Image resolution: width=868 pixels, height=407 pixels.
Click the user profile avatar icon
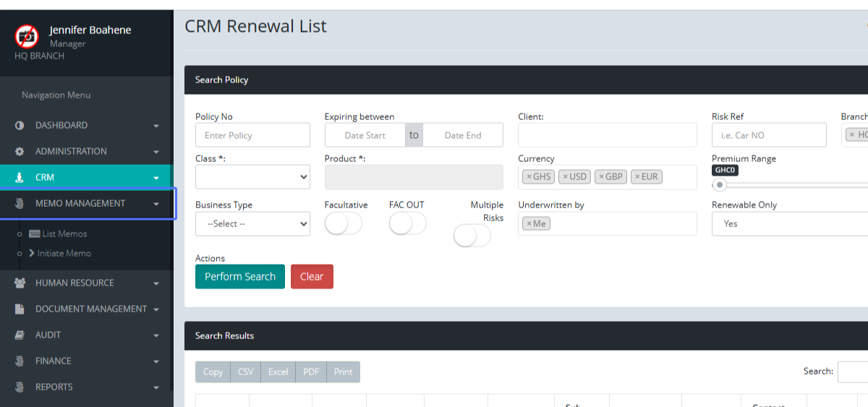pyautogui.click(x=27, y=36)
